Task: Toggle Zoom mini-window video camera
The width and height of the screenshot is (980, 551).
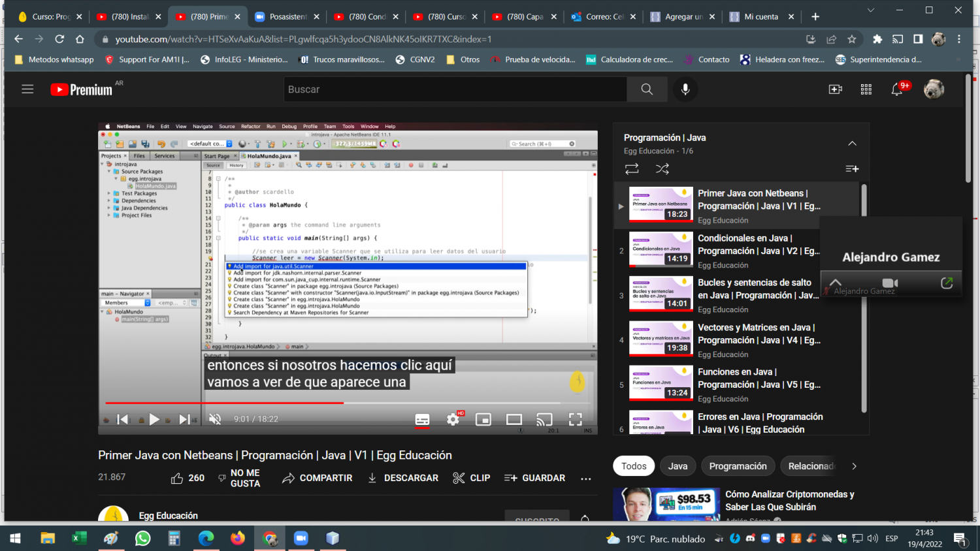Action: 890,283
